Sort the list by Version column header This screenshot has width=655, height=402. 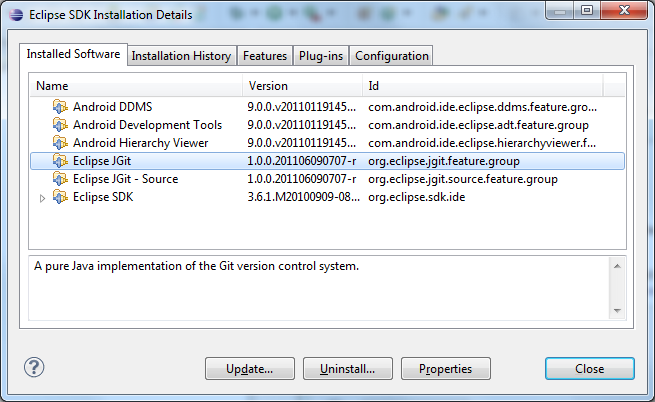[302, 86]
